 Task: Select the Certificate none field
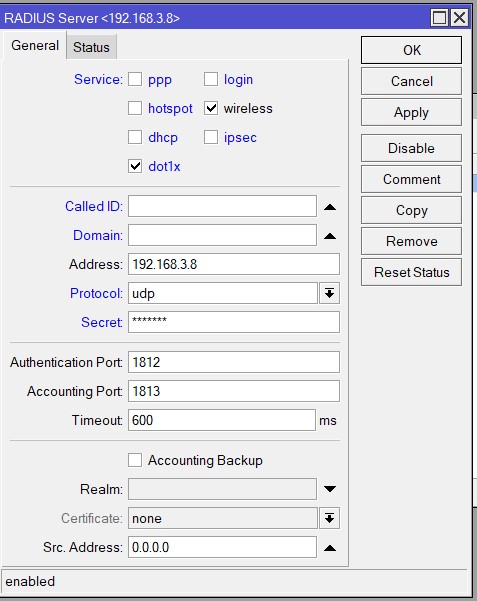tap(223, 518)
